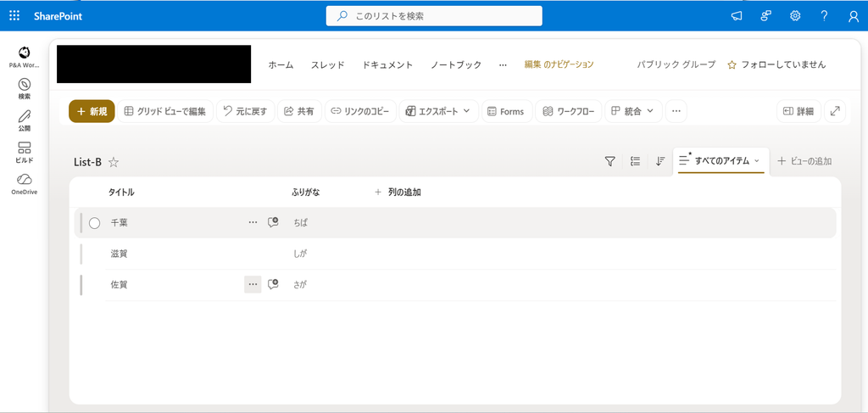This screenshot has width=868, height=413.
Task: Click the + 新規 button
Action: (92, 111)
